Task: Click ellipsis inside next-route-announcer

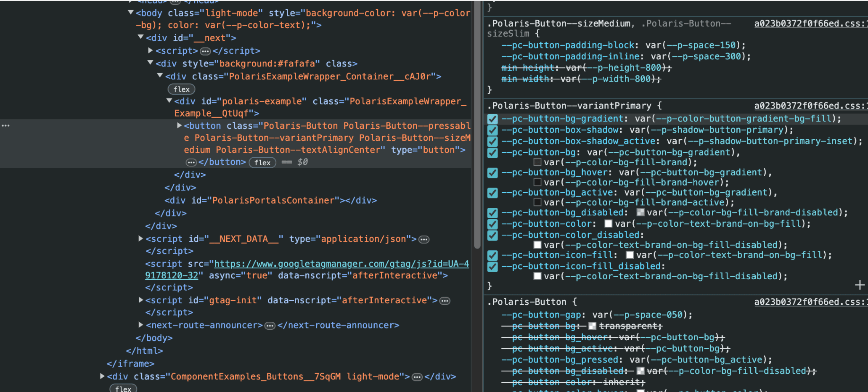Action: pyautogui.click(x=270, y=326)
